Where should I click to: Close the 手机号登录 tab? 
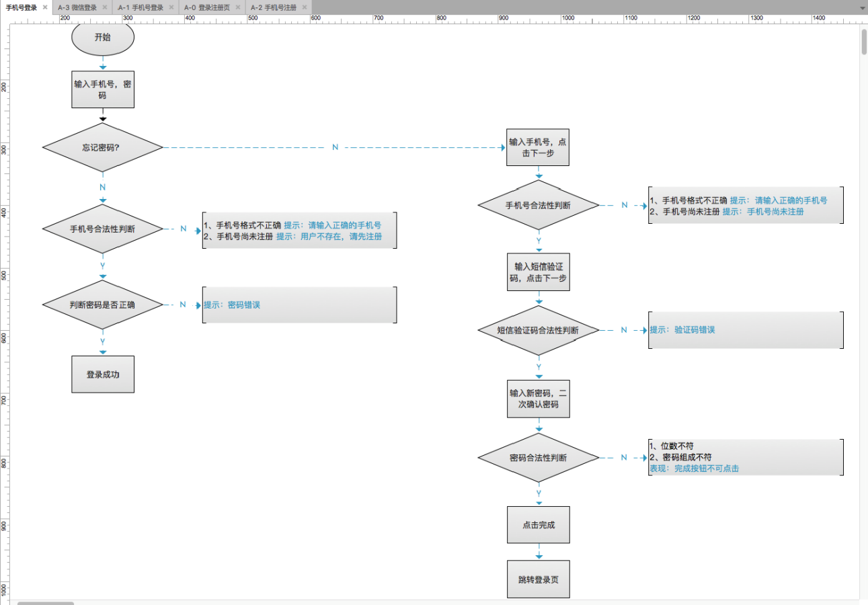[45, 7]
